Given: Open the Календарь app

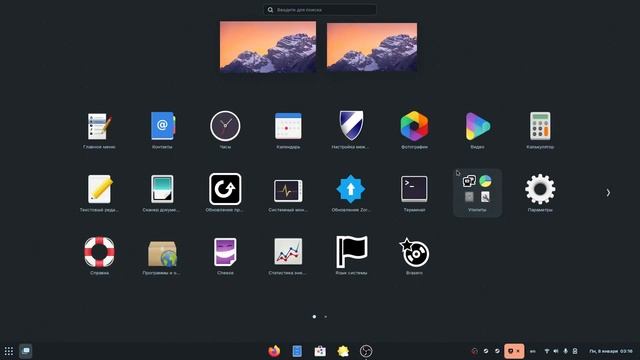Looking at the screenshot, I should pyautogui.click(x=288, y=126).
